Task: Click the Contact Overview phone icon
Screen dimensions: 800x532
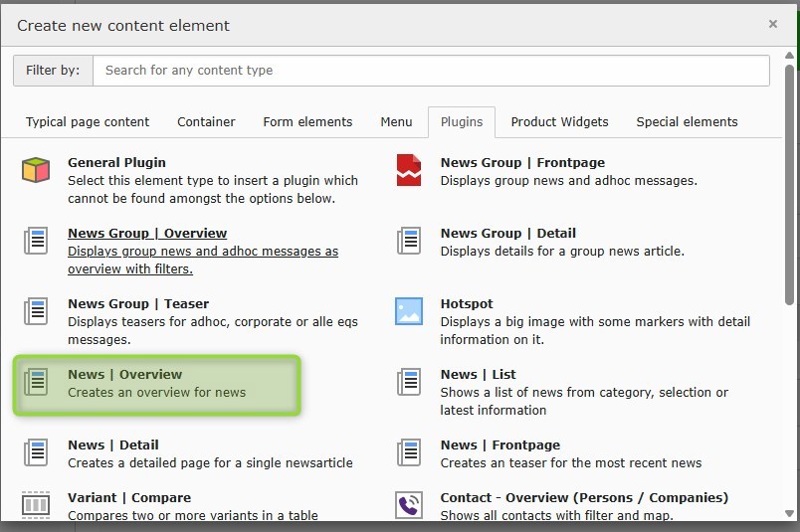Action: point(408,505)
